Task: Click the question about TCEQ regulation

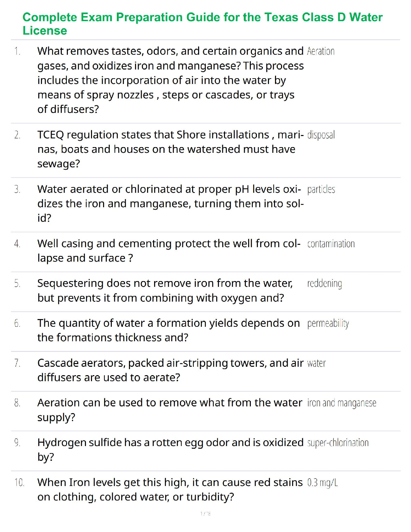Action: coord(170,149)
